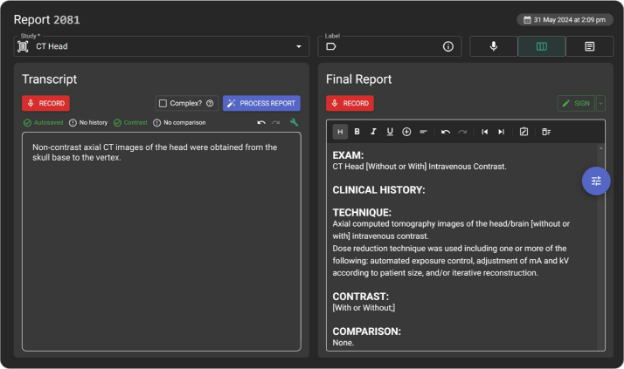
Task: Redo edit in Final Report toolbar
Action: (x=462, y=132)
